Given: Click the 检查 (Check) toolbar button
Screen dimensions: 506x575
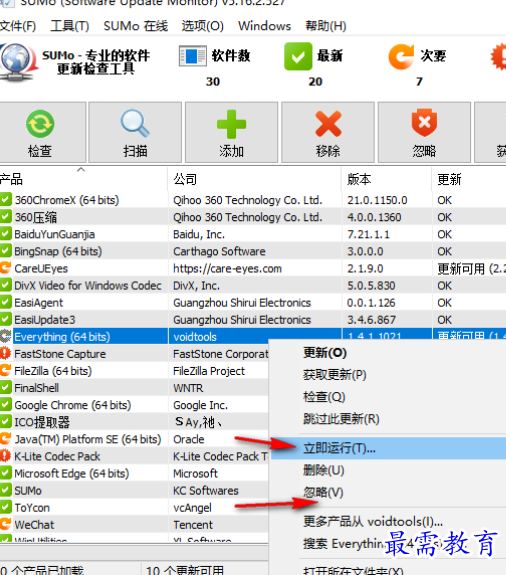Looking at the screenshot, I should pyautogui.click(x=43, y=132).
